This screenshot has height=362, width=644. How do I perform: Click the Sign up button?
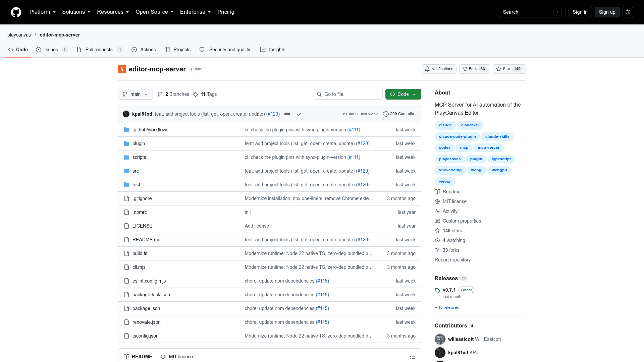pyautogui.click(x=607, y=12)
